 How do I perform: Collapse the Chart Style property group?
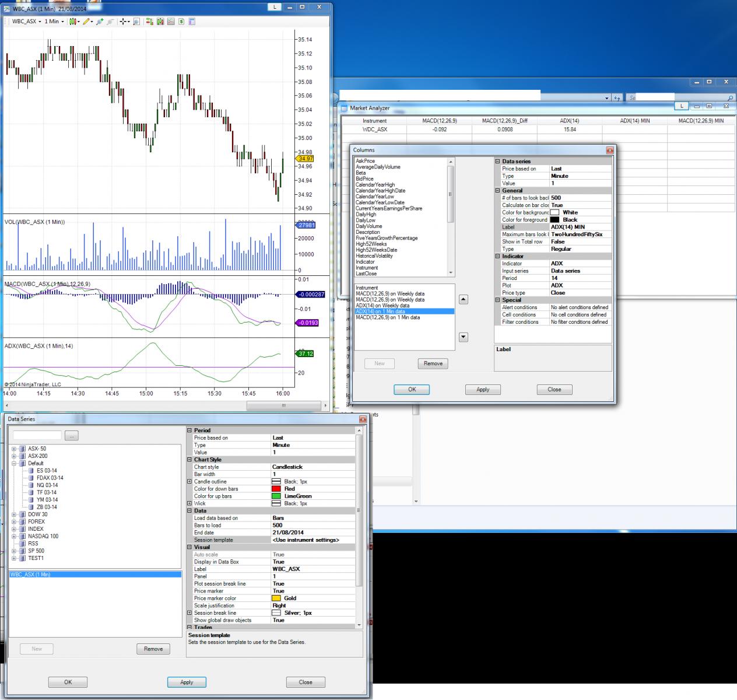(189, 460)
